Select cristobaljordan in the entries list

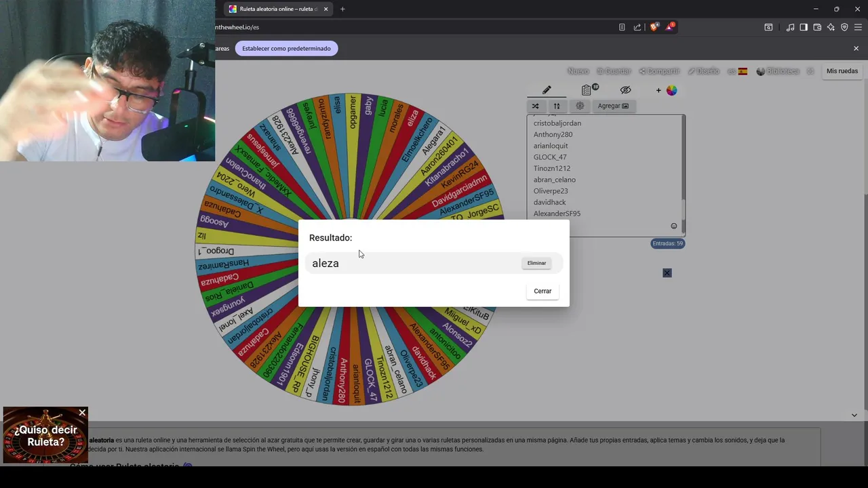tap(557, 123)
